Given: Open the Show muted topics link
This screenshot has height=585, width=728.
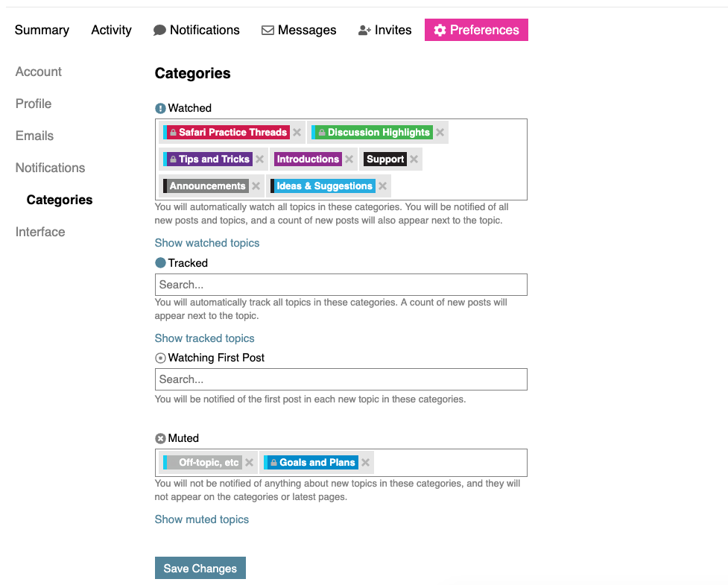Looking at the screenshot, I should click(202, 519).
